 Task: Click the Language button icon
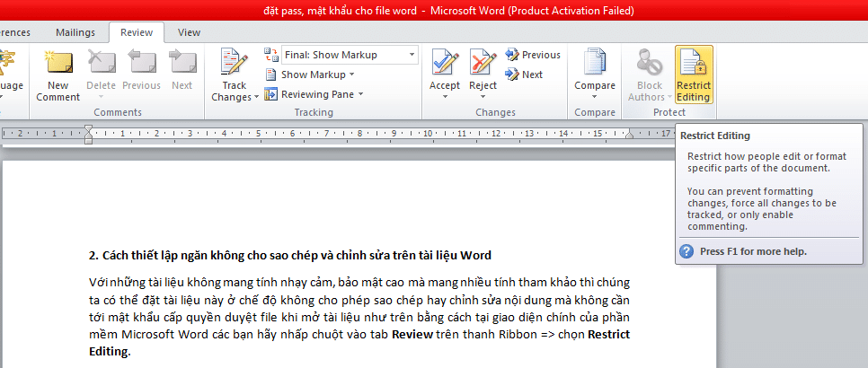(x=8, y=61)
